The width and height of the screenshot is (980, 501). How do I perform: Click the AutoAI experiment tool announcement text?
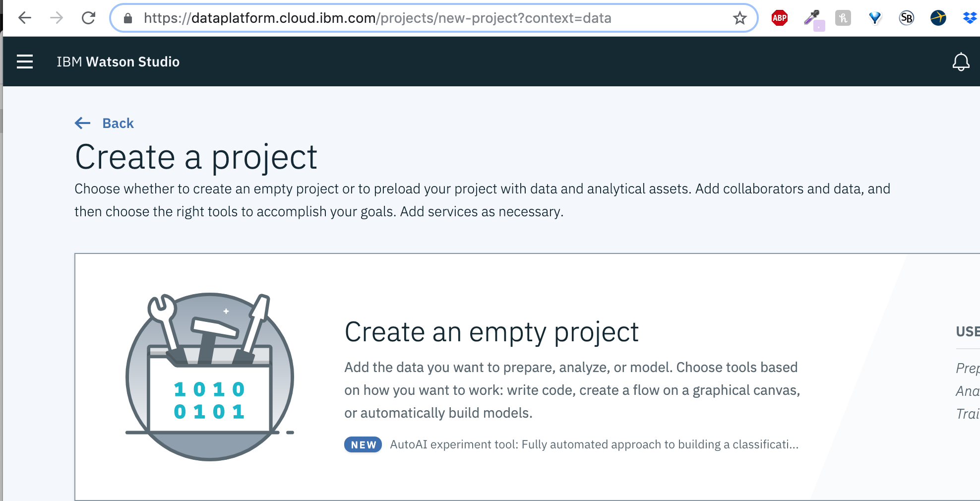tap(594, 444)
